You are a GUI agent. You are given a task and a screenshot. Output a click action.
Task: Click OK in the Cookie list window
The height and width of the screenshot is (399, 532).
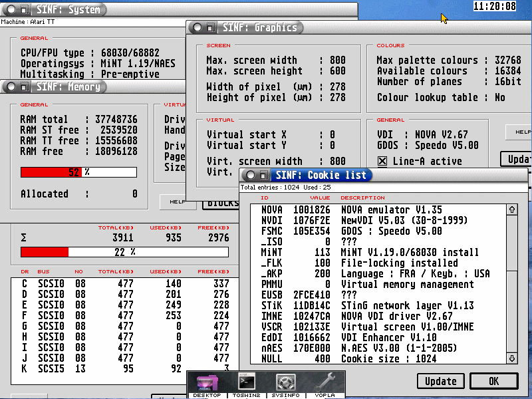pos(494,381)
